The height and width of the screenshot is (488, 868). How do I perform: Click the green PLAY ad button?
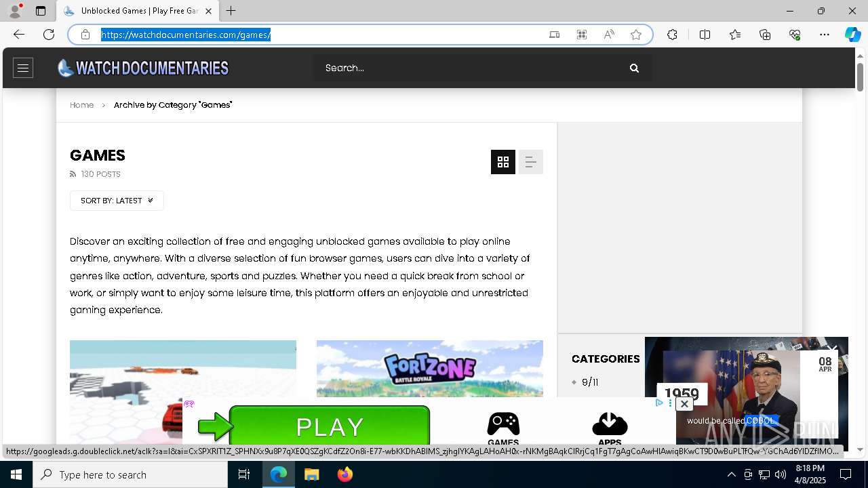tap(330, 427)
